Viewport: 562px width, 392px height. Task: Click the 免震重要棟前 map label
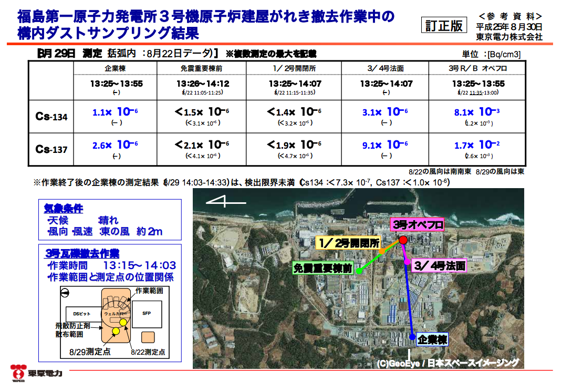pos(322,268)
